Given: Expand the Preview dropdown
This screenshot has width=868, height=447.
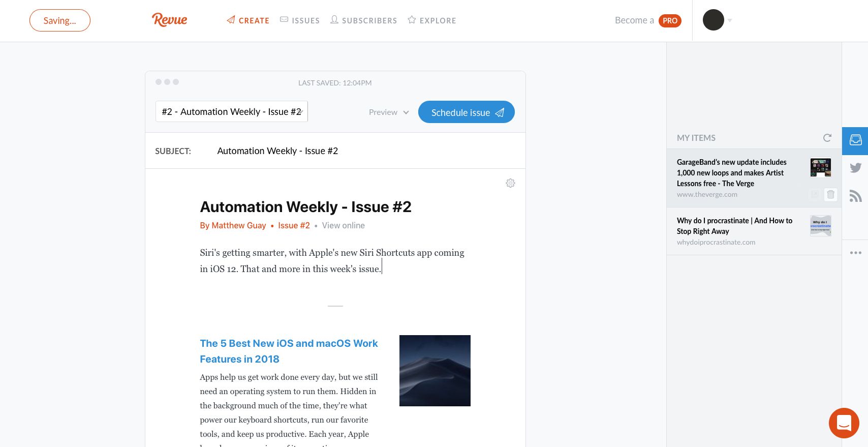Looking at the screenshot, I should point(389,112).
